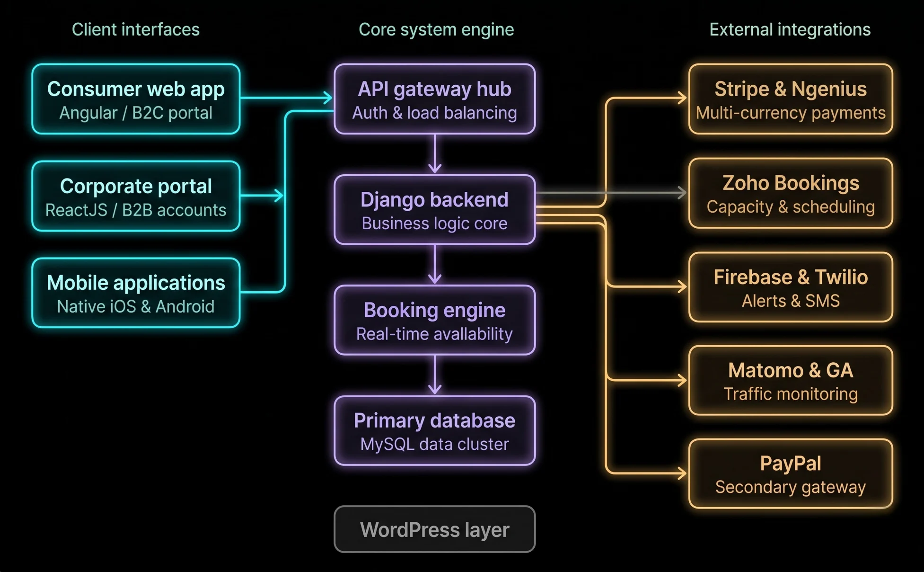Click the "Angular / B2C portal" subtitle

[x=136, y=113]
